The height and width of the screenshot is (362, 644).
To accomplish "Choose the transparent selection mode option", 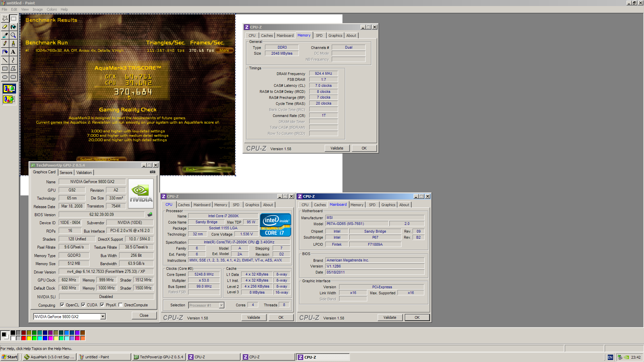I will coord(9,99).
